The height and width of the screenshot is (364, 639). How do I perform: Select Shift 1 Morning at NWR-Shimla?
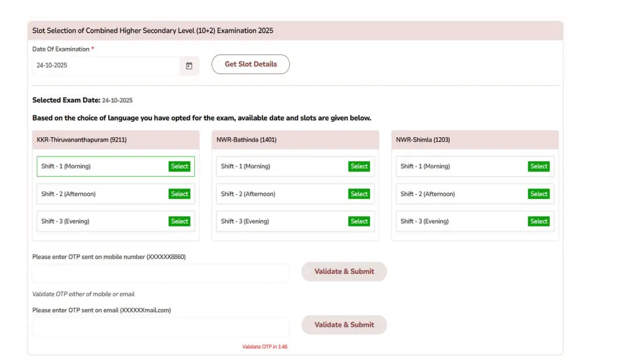(x=538, y=166)
